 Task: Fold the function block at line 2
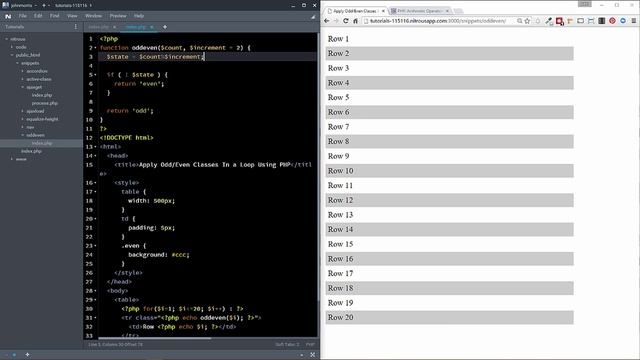(96, 48)
